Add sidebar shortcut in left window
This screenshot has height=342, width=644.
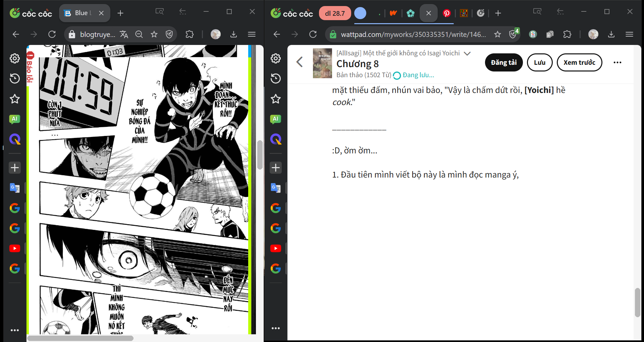point(15,167)
